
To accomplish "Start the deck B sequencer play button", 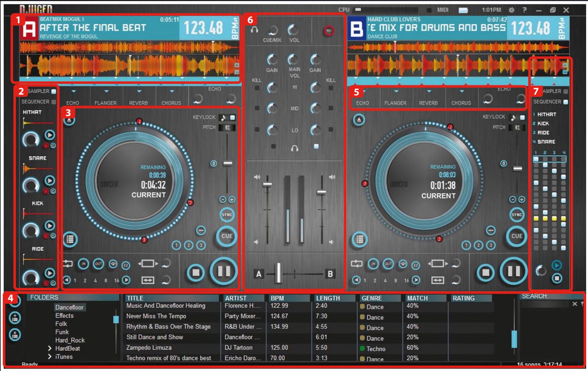I will coord(557,265).
